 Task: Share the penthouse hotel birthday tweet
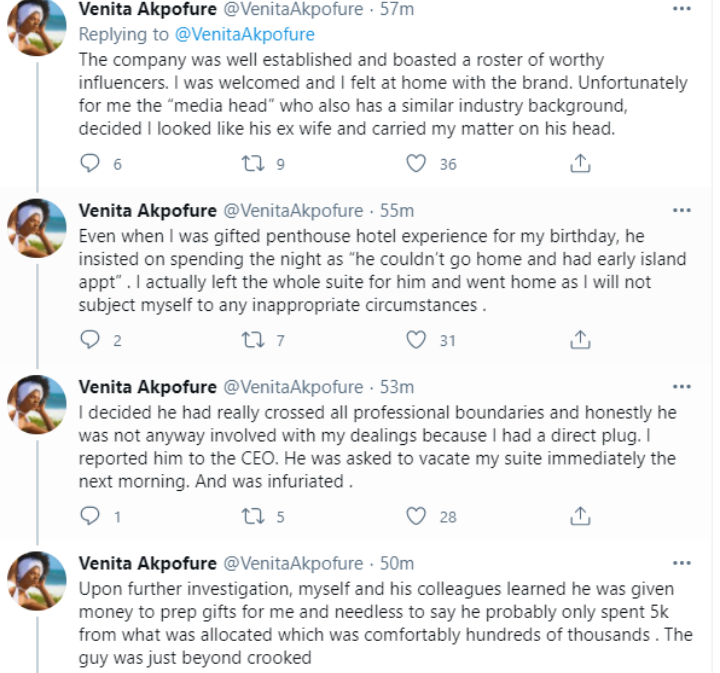pos(579,340)
